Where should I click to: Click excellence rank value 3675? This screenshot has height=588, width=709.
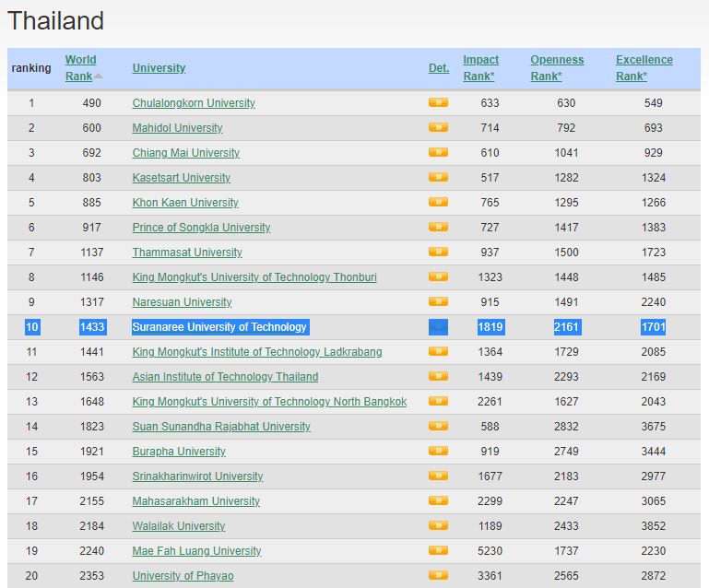[x=654, y=426]
